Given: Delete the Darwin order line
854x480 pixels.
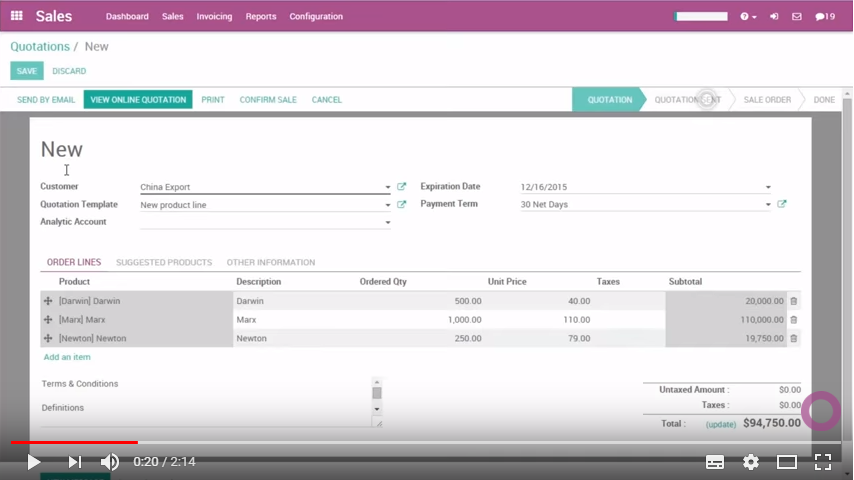Looking at the screenshot, I should coord(793,301).
